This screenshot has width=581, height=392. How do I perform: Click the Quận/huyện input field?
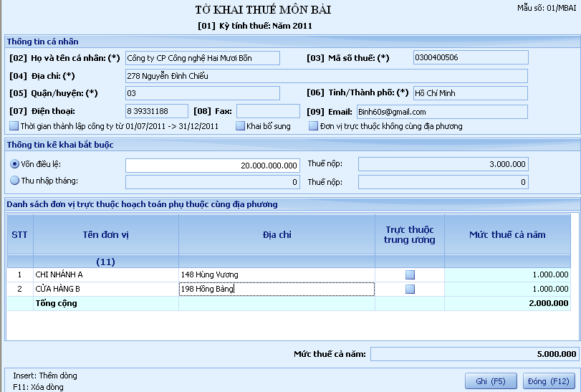click(x=202, y=93)
